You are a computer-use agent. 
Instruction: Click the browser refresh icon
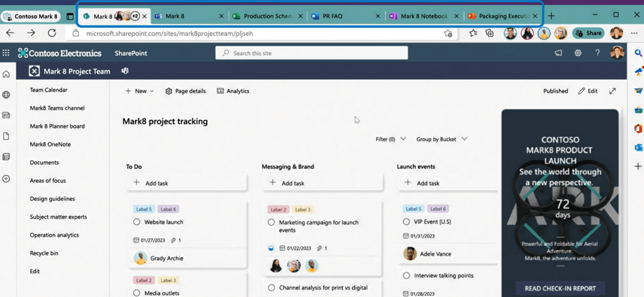pos(52,33)
